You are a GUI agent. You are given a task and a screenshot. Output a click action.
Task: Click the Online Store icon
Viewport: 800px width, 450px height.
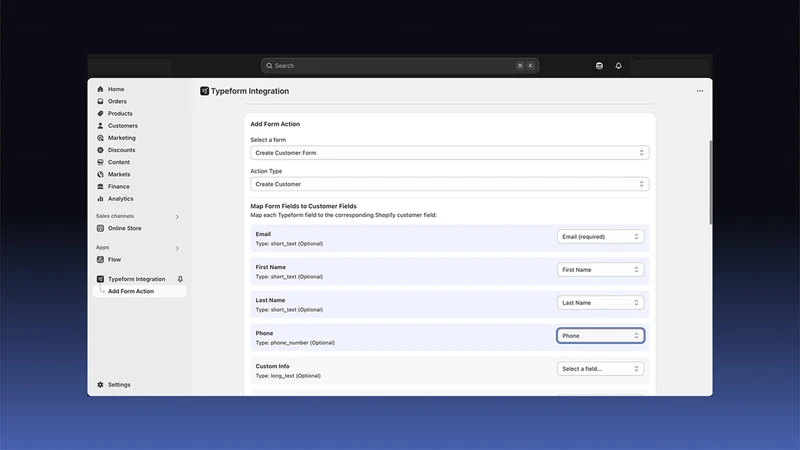[100, 228]
